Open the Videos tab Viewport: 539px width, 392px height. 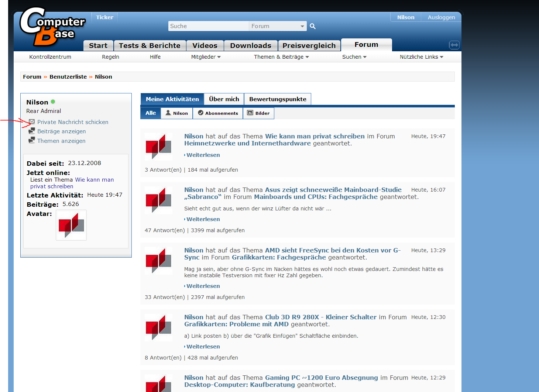click(x=205, y=45)
